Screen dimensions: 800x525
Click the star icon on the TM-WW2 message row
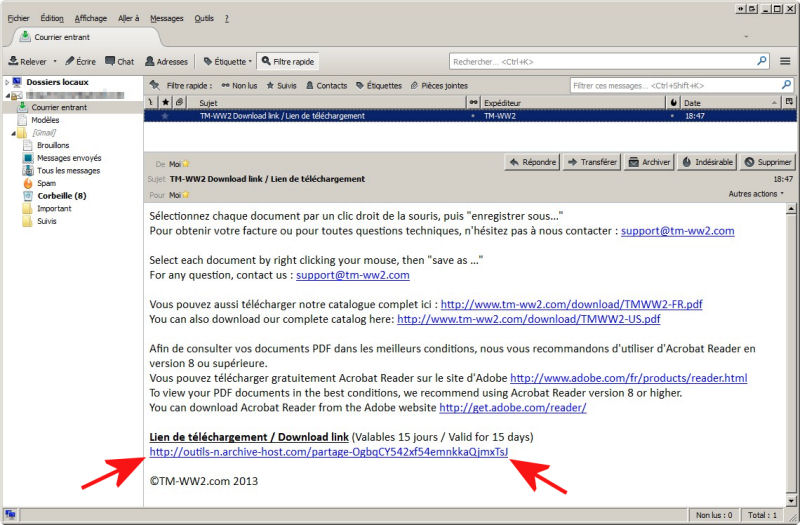165,116
